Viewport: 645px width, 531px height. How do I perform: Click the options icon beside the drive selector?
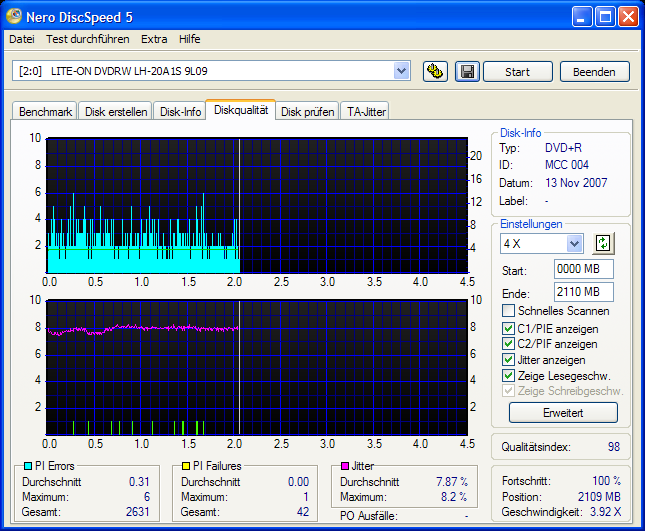pyautogui.click(x=434, y=71)
